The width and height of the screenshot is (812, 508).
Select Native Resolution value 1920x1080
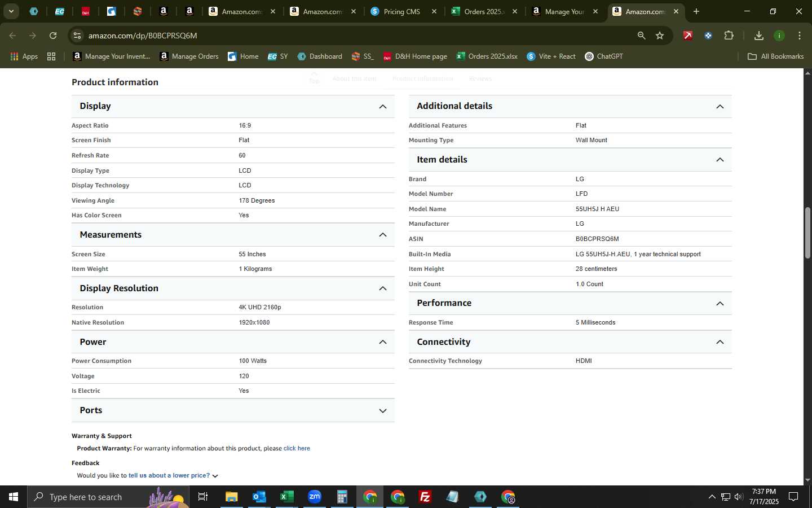pos(254,323)
